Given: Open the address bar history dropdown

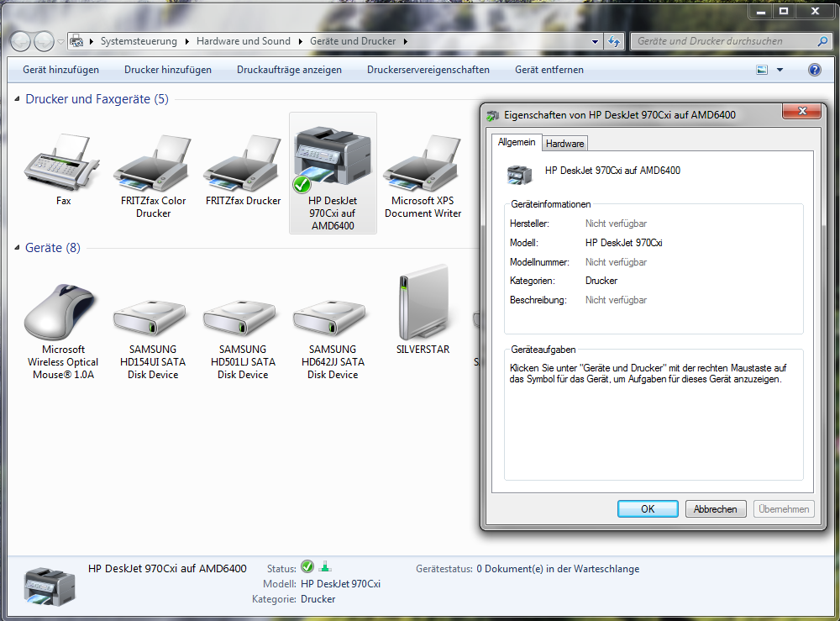Looking at the screenshot, I should 596,42.
